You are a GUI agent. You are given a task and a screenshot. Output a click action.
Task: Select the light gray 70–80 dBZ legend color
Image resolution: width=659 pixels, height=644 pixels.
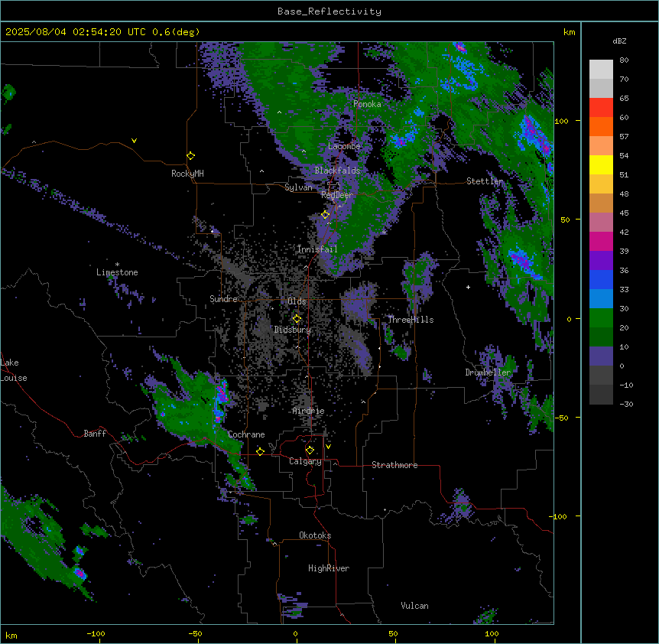tap(601, 70)
